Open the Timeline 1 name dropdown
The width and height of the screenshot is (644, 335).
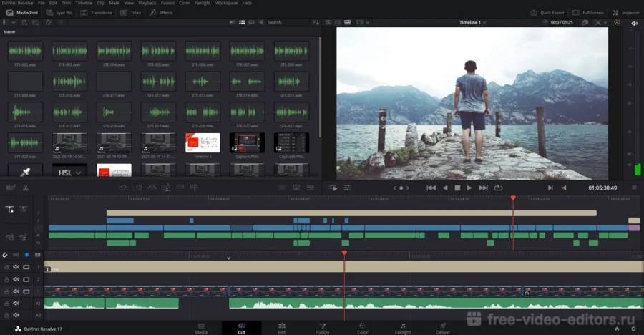tap(472, 23)
